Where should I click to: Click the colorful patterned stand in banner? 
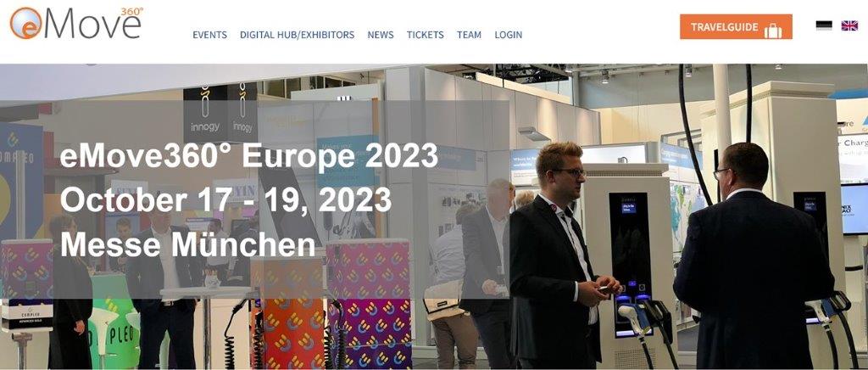click(368, 304)
